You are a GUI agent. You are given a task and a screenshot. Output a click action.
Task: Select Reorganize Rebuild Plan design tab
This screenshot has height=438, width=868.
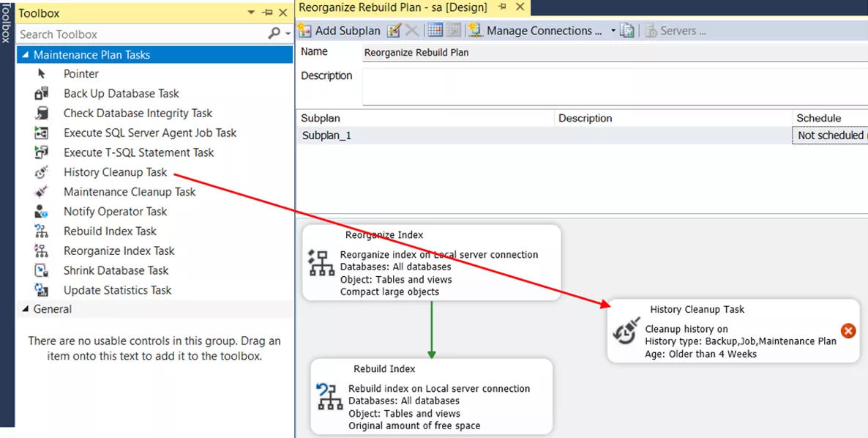point(393,7)
